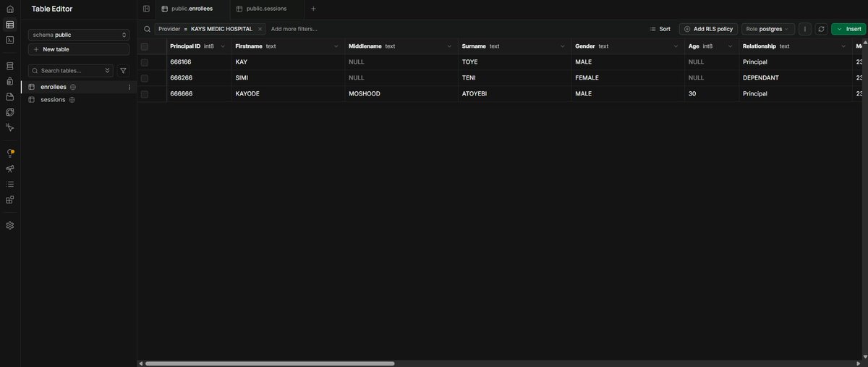Click Middlename cell MOSHOOD

[401, 94]
